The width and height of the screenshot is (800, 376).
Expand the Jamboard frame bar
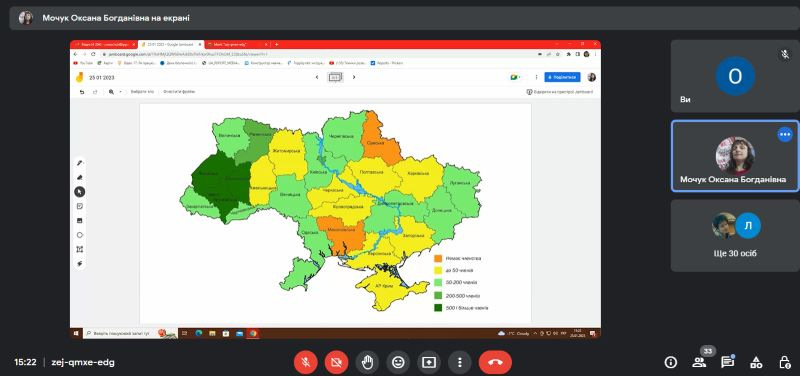pyautogui.click(x=335, y=77)
